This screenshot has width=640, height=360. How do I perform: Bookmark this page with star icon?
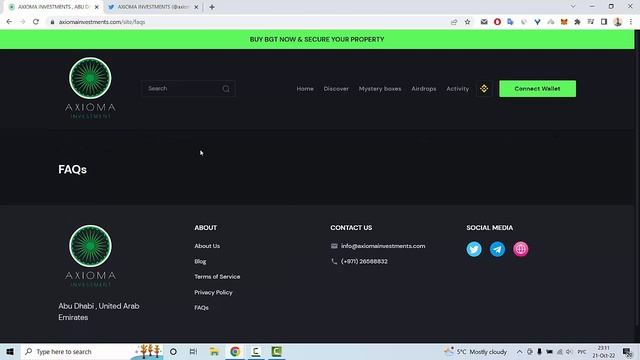pos(467,22)
